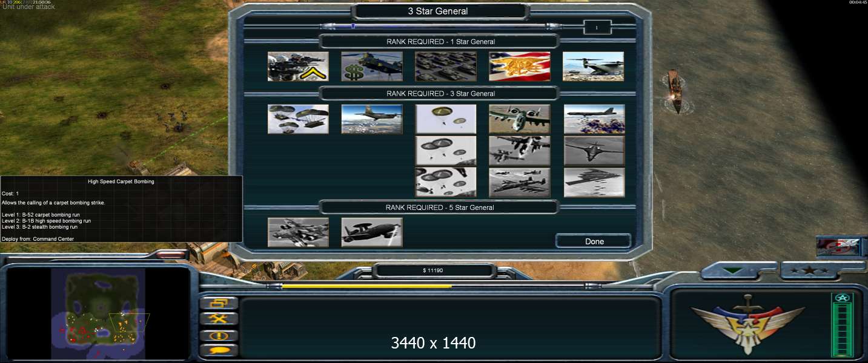Select the AWACS radar plane power
Image resolution: width=868 pixels, height=363 pixels.
pyautogui.click(x=372, y=232)
